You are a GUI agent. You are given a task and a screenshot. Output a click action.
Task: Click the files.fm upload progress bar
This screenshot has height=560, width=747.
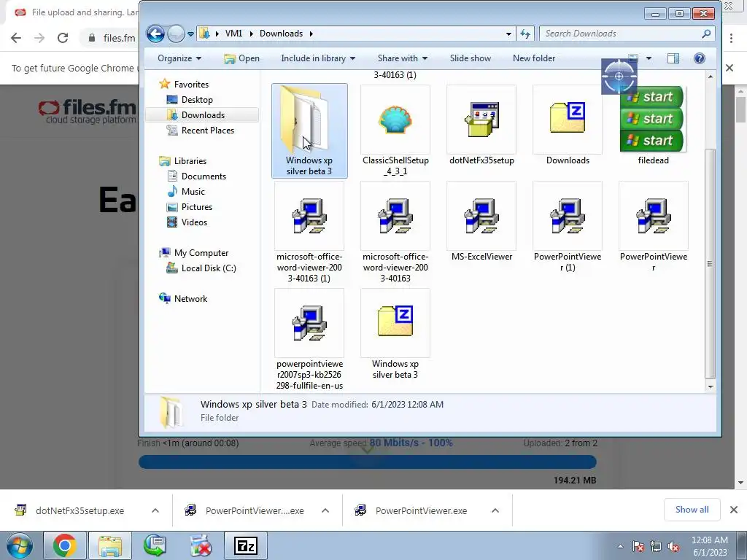(x=368, y=462)
